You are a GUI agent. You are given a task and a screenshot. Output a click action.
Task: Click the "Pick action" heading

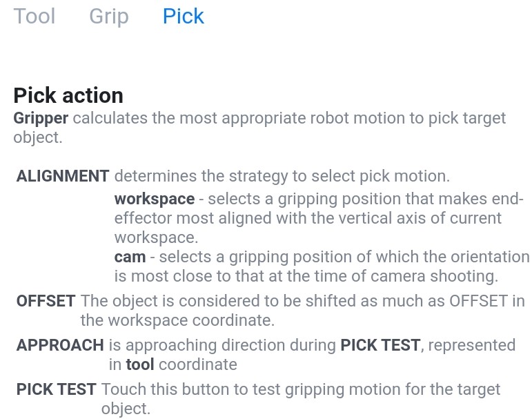68,95
